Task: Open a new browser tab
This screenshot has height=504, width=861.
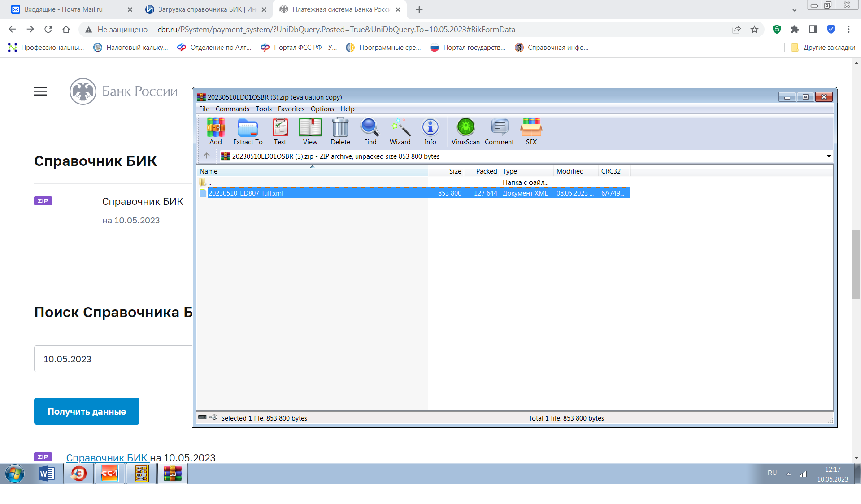Action: coord(419,9)
